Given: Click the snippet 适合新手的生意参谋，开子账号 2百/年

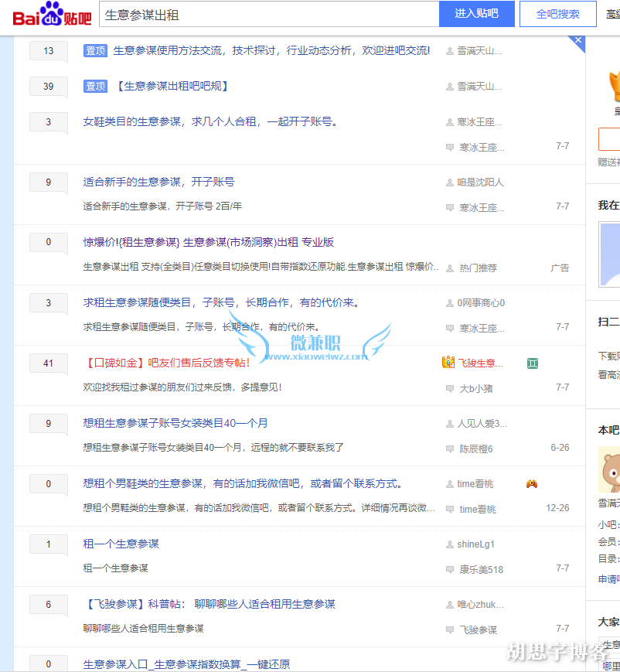Looking at the screenshot, I should coord(162,206).
